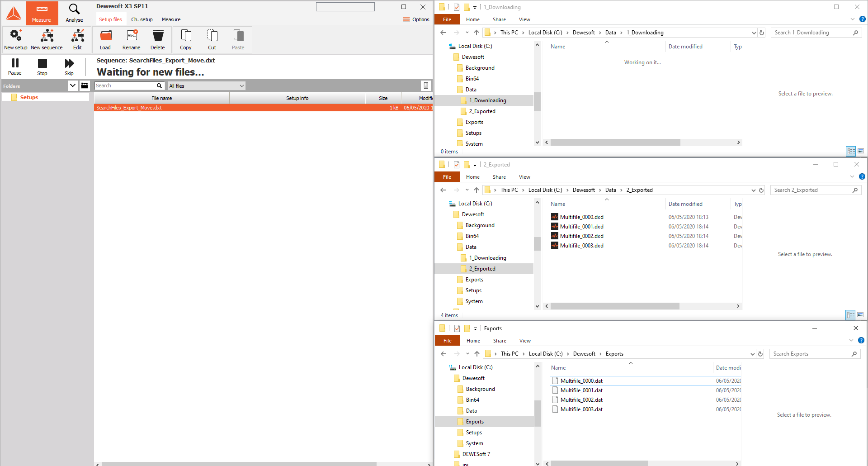Go back in Exports window
The width and height of the screenshot is (868, 466).
443,354
